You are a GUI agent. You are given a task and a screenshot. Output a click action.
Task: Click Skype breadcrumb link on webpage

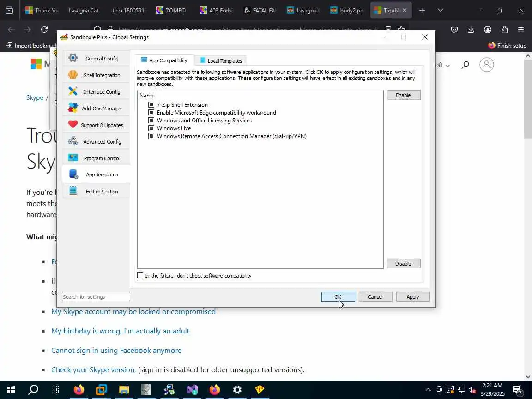35,97
